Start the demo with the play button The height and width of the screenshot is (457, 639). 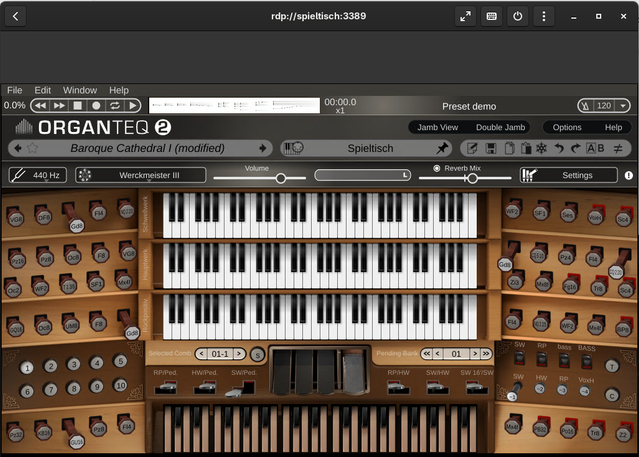click(x=132, y=106)
